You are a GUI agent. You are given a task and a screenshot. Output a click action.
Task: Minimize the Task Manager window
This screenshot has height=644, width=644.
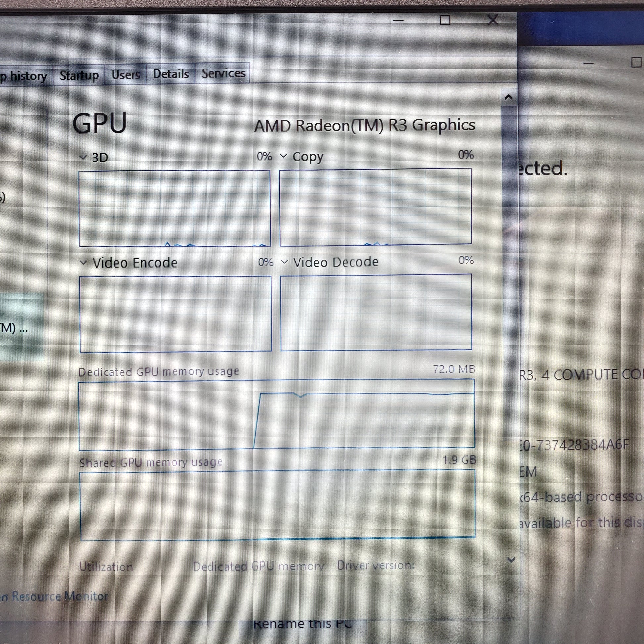click(398, 20)
